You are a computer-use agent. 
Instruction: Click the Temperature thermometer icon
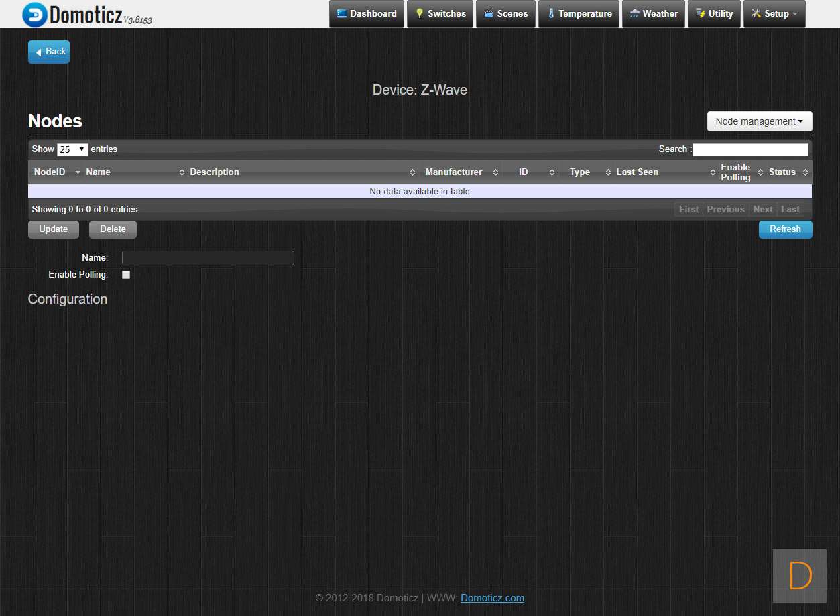[551, 13]
